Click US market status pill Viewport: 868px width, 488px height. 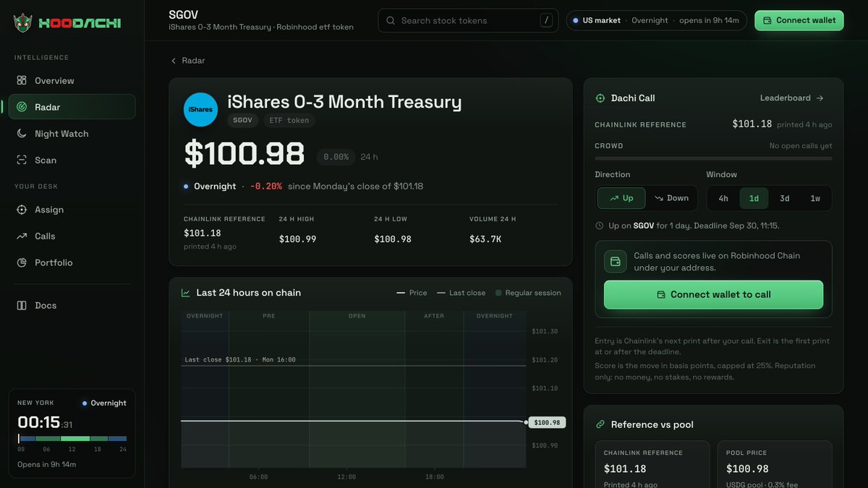click(656, 20)
